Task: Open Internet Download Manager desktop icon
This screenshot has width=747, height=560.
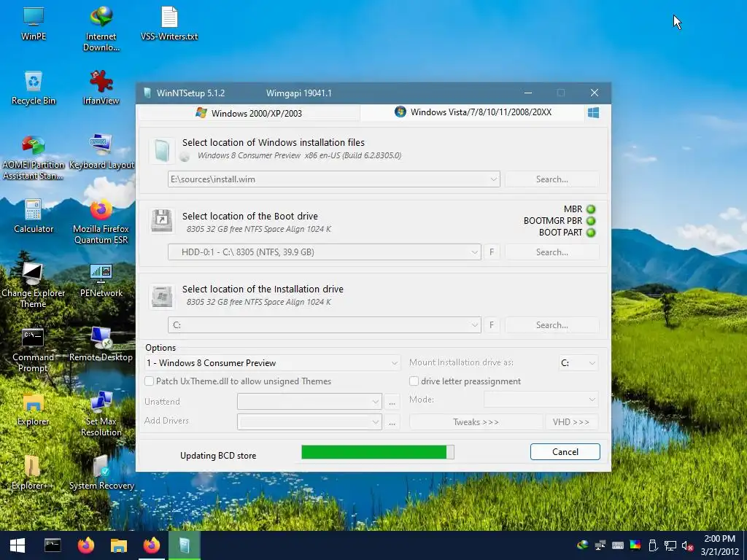Action: 101,28
